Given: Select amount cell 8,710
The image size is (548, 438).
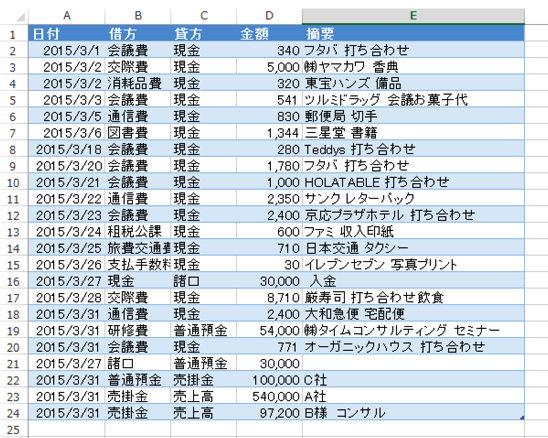Looking at the screenshot, I should click(x=269, y=298).
